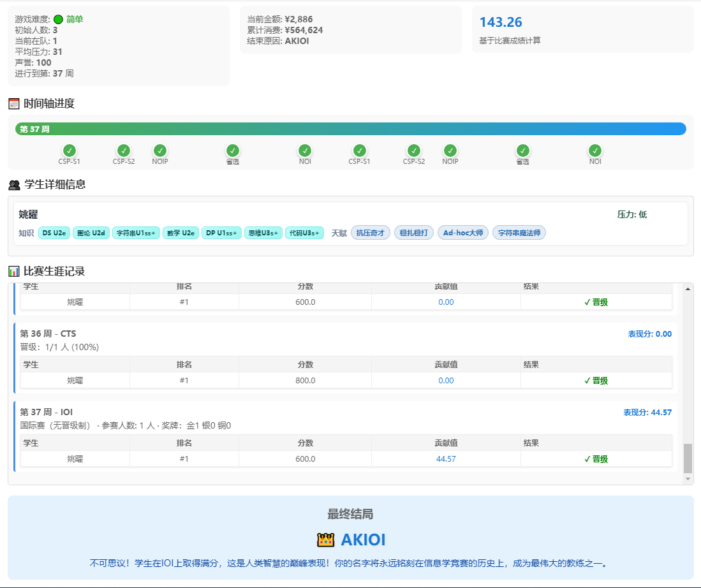Click the 表现分: 44.57 label

point(647,412)
